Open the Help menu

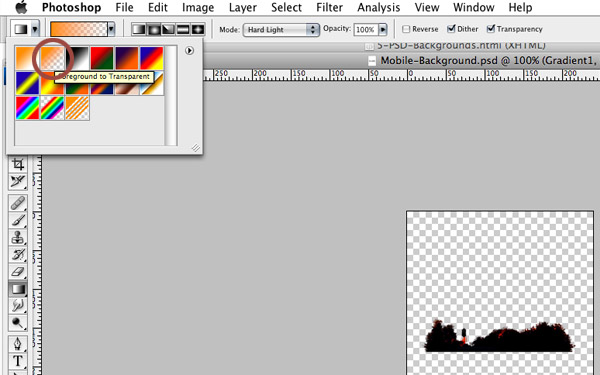pyautogui.click(x=520, y=7)
